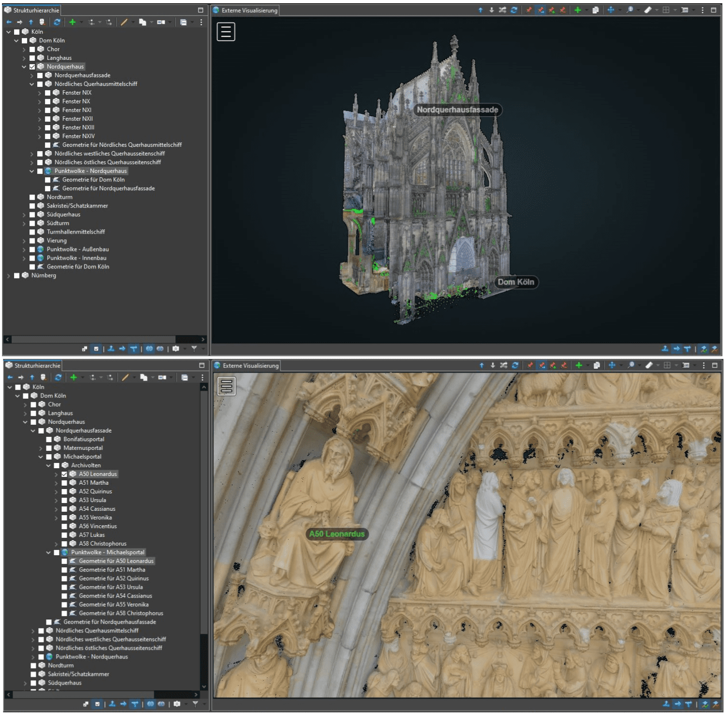Switch to lower Externe Visualisierung tab
The height and width of the screenshot is (714, 728).
click(246, 365)
